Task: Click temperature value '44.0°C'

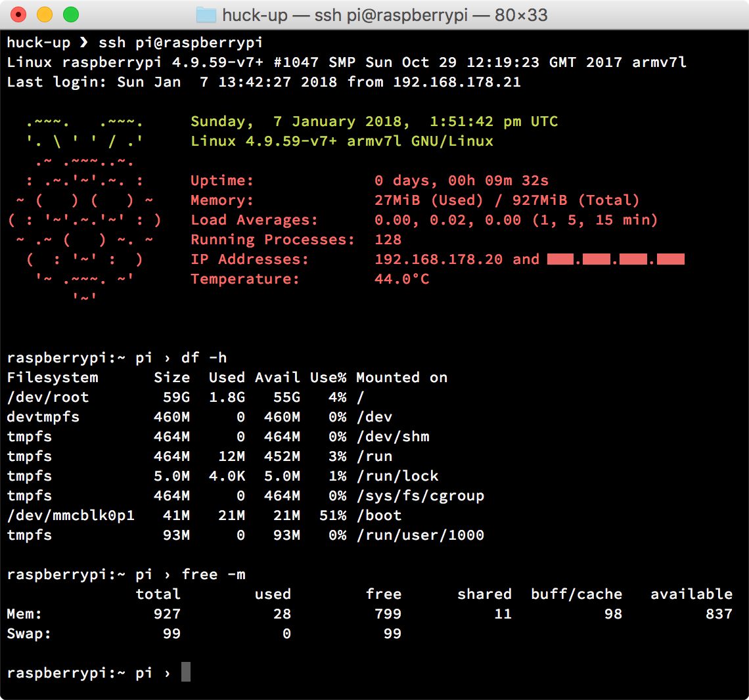Action: tap(401, 279)
